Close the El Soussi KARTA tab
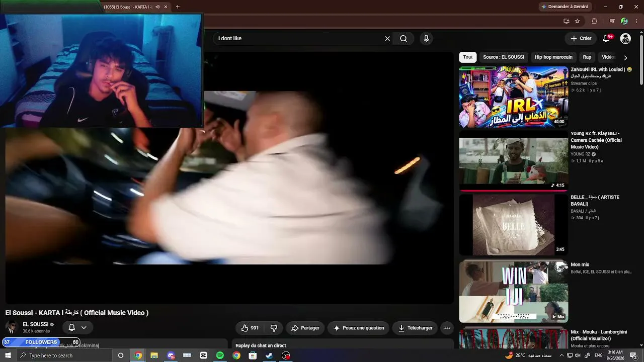644x362 pixels. pos(166,7)
